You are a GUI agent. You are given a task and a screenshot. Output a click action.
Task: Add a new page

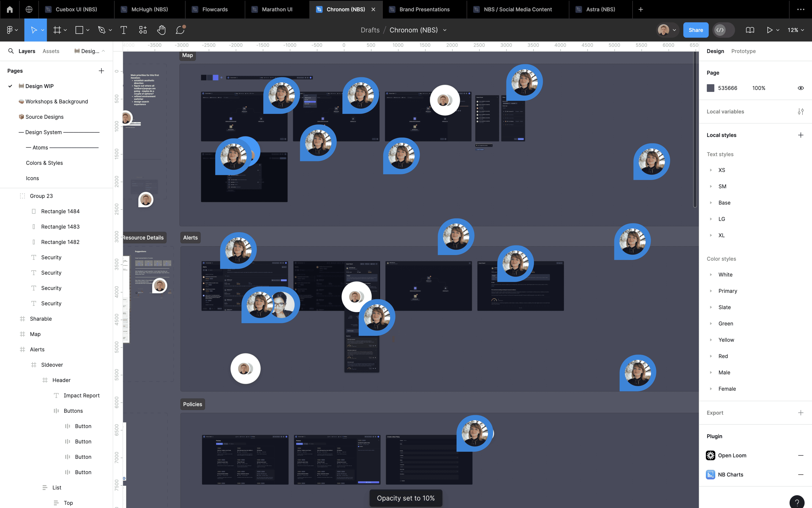(x=101, y=71)
